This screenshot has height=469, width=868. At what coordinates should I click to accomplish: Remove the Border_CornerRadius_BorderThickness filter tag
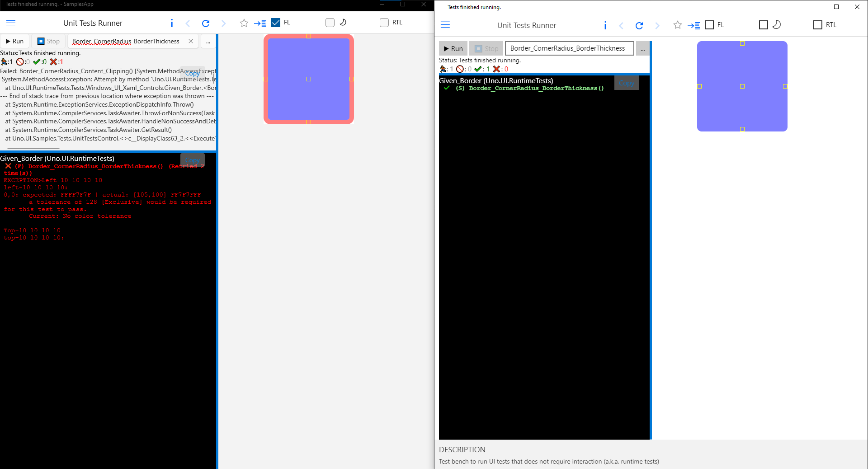191,41
